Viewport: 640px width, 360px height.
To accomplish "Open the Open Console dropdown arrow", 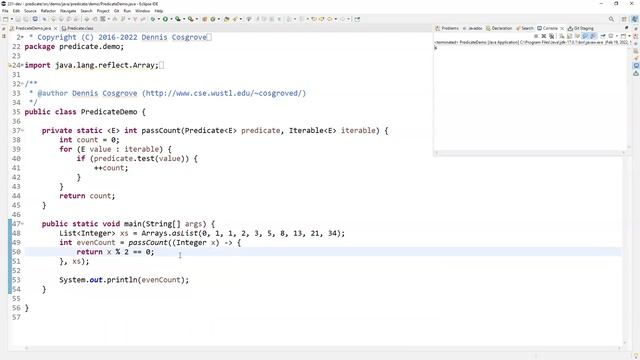I will 629,36.
